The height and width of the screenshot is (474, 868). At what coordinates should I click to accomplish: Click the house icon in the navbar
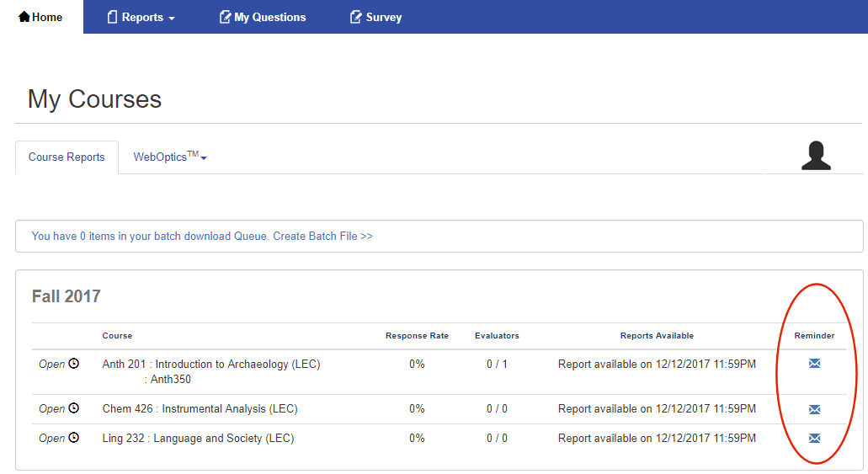pos(24,17)
